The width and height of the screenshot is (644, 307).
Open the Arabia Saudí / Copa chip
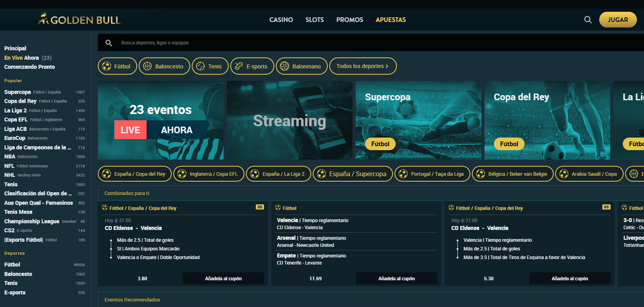589,174
